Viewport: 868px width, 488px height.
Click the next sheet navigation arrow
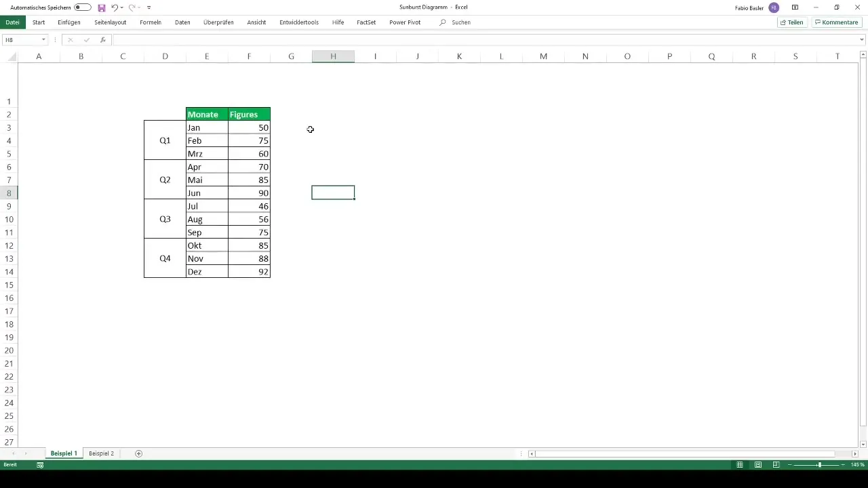coord(26,453)
